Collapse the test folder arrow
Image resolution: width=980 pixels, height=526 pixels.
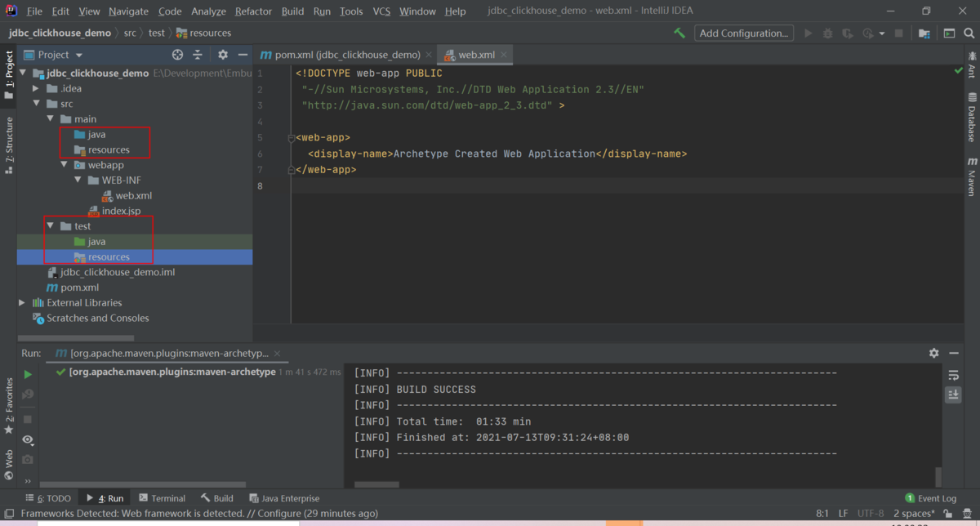[x=51, y=226]
